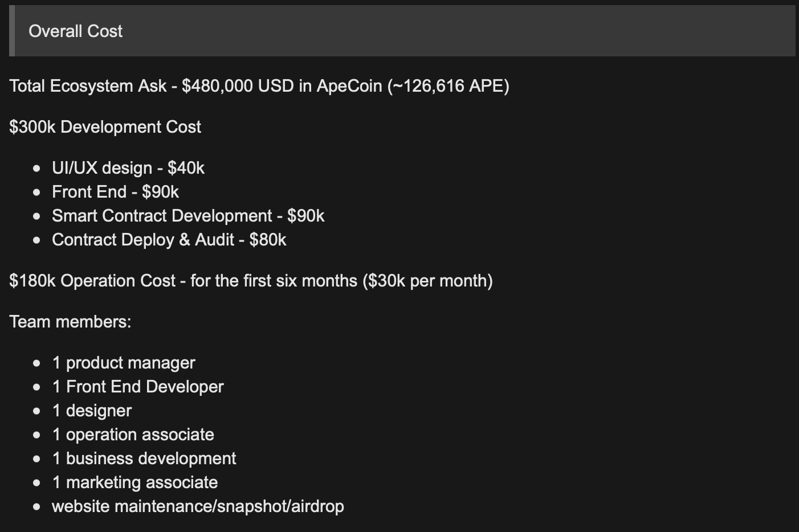Click the $30k per month text
Screen dimensions: 799x532
[x=428, y=281]
